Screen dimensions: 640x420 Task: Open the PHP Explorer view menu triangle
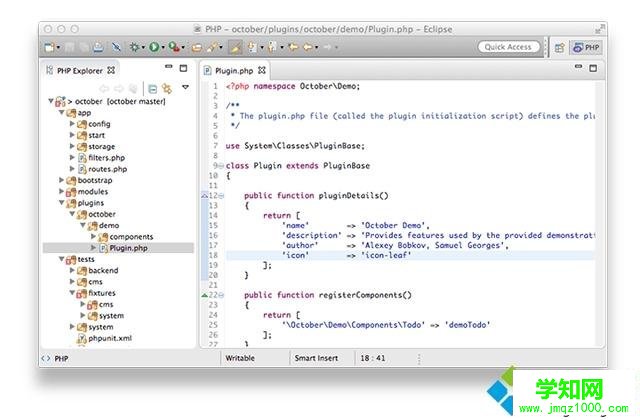click(185, 87)
